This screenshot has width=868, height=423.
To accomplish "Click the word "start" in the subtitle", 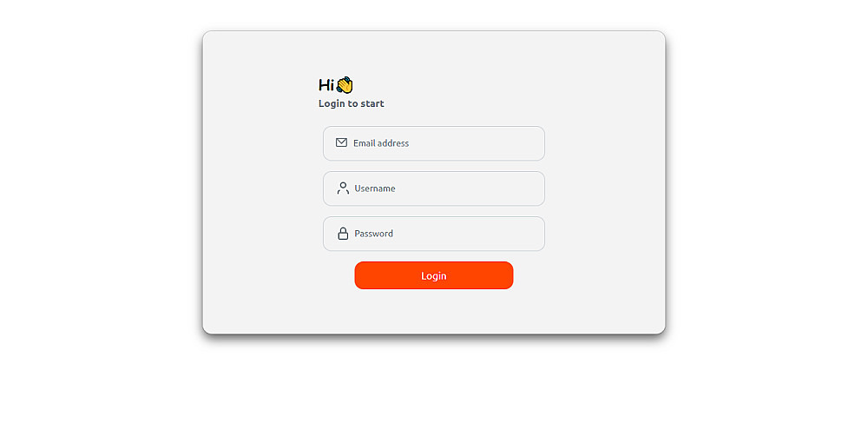I will [372, 103].
